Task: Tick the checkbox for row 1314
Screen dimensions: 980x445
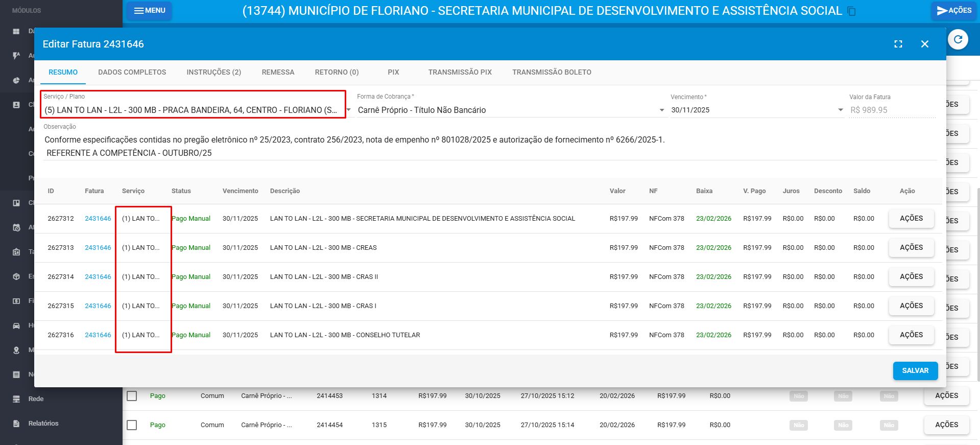Action: (x=132, y=396)
